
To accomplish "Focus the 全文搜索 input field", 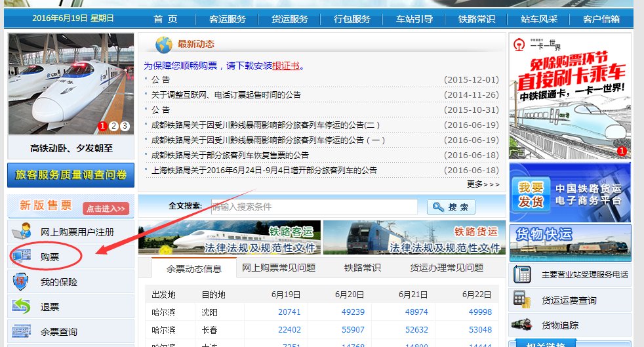I will (x=314, y=207).
